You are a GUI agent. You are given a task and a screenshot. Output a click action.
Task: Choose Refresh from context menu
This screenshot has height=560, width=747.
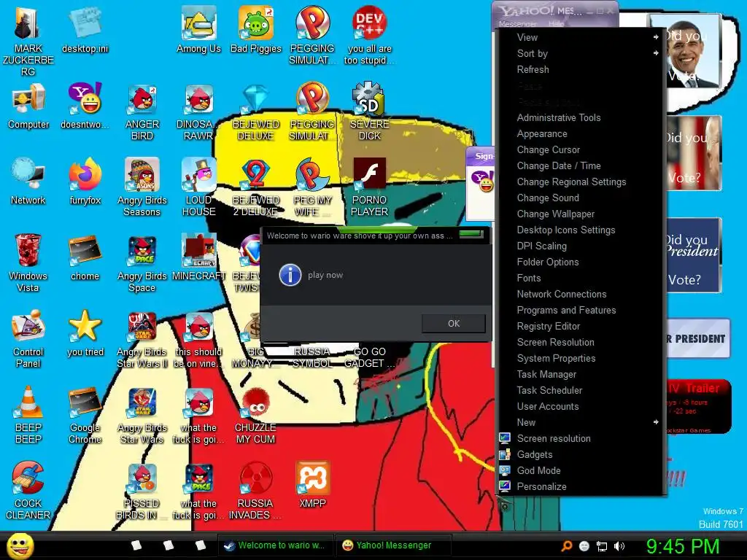click(x=581, y=69)
